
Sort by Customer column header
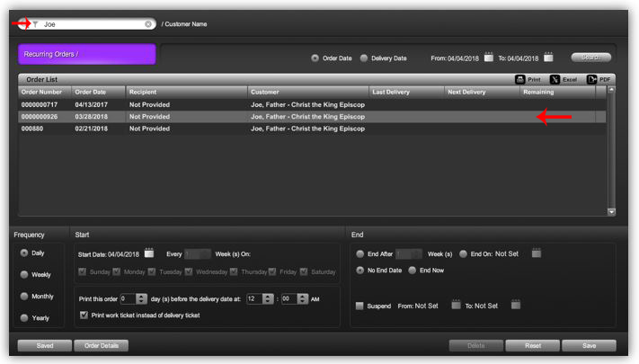click(x=308, y=92)
